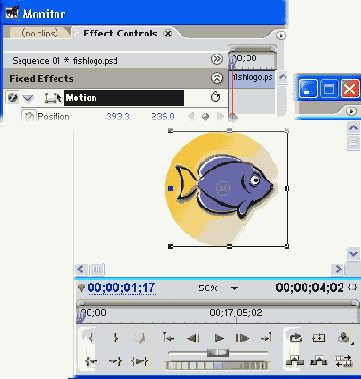
Task: Click Set Unnumbered Marker button
Action: click(140, 339)
